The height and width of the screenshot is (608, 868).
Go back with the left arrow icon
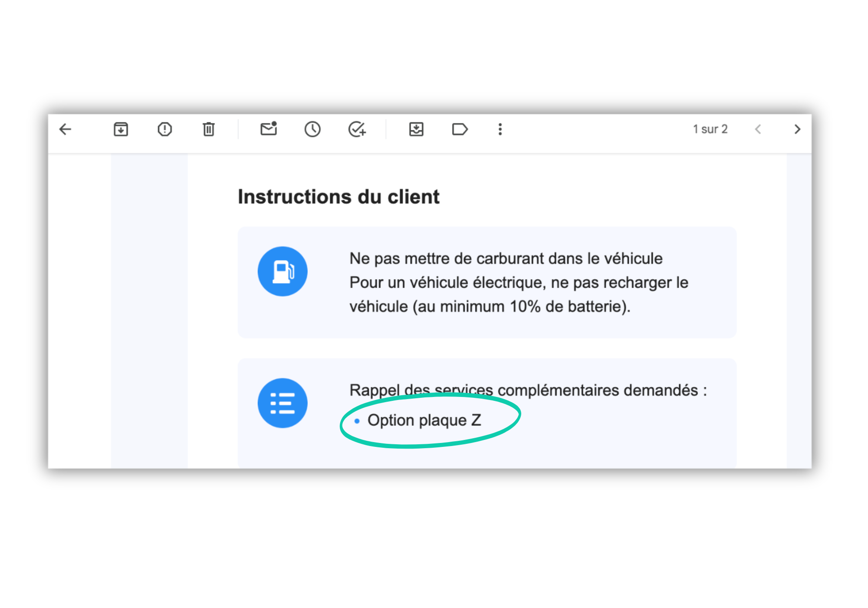coord(65,129)
